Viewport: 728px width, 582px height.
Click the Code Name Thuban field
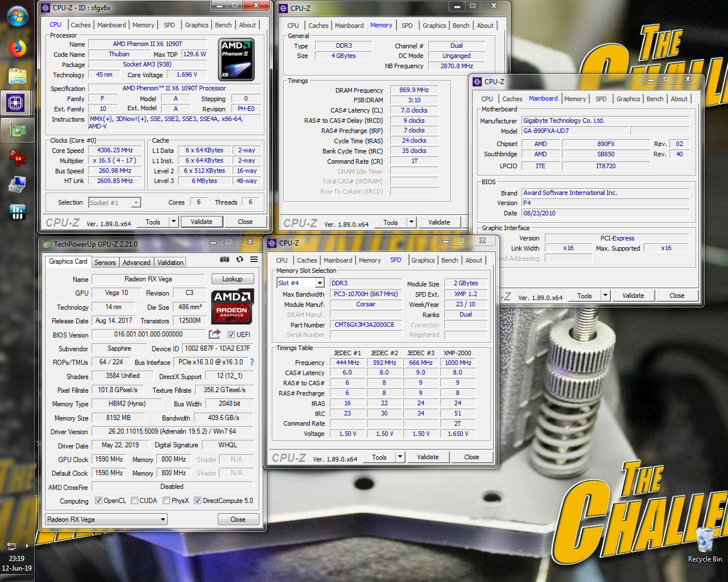point(119,54)
